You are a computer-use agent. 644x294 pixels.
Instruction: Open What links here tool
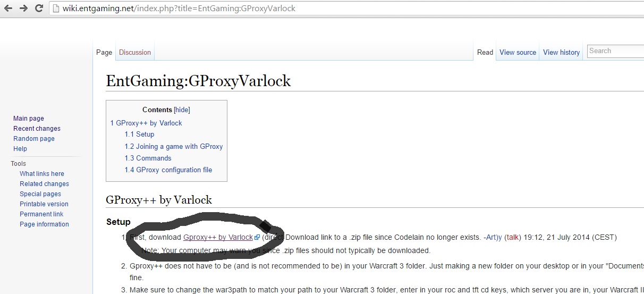(42, 174)
